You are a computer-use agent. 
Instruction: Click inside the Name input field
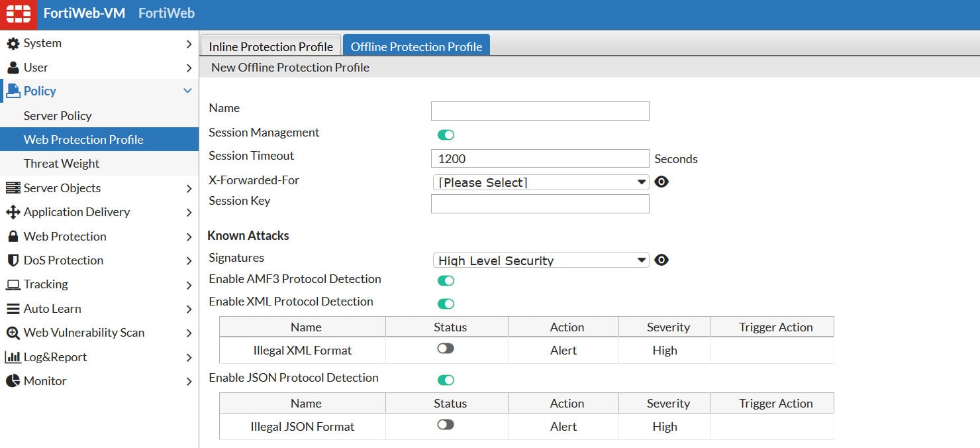(x=540, y=111)
